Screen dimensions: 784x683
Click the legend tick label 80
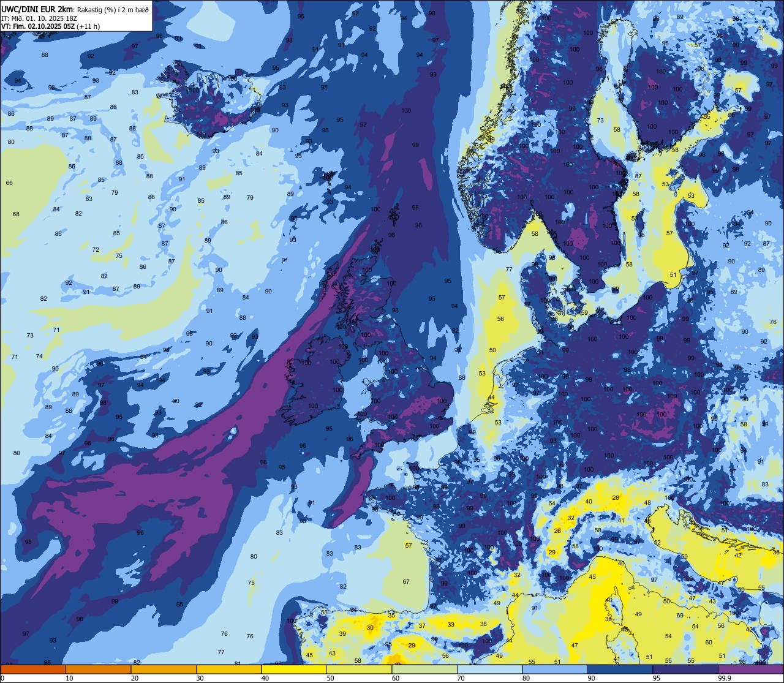pyautogui.click(x=526, y=678)
